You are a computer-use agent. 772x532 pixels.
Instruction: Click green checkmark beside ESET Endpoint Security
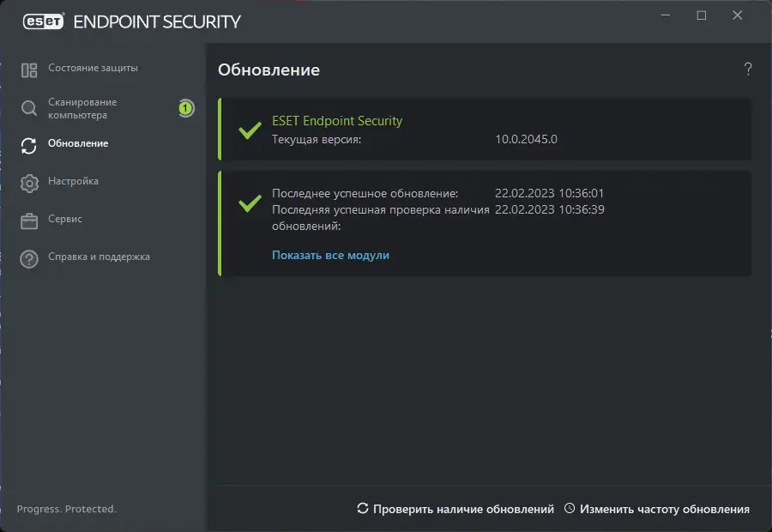coord(250,130)
